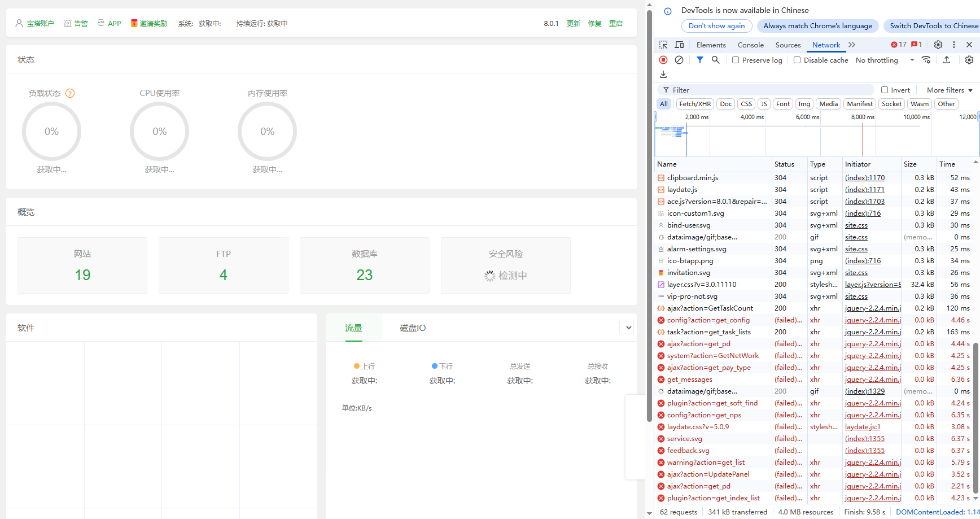Open the traffic chart dropdown arrow
The height and width of the screenshot is (519, 980).
pos(627,328)
